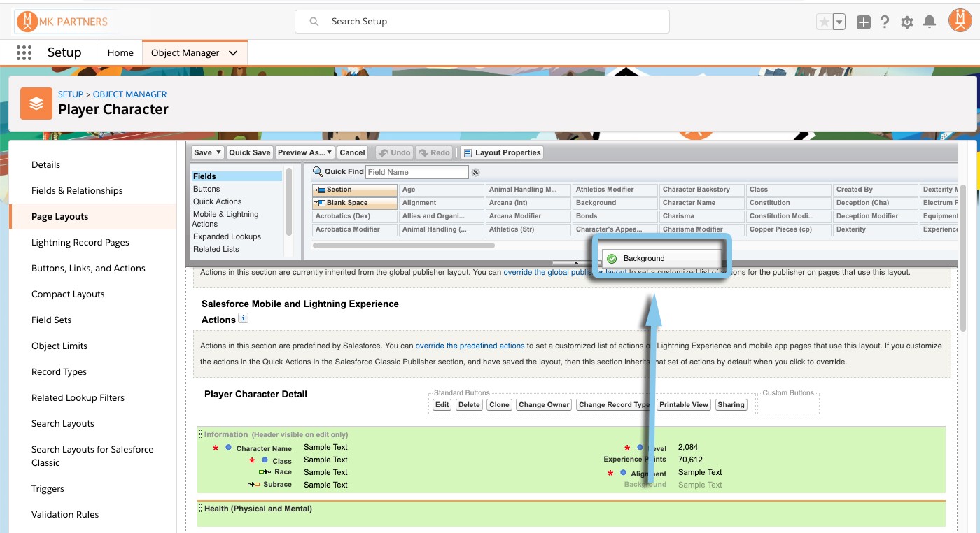The height and width of the screenshot is (533, 980).
Task: Open the Preview As dropdown
Action: 305,152
